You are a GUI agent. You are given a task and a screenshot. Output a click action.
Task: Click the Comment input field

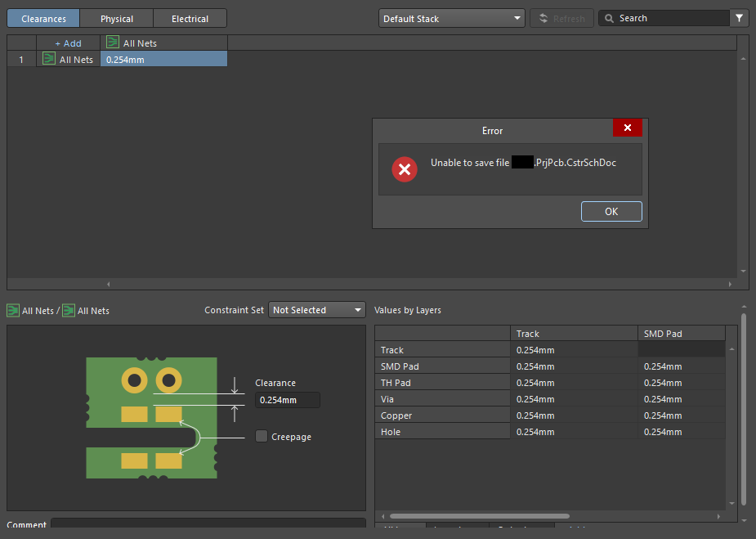[208, 523]
